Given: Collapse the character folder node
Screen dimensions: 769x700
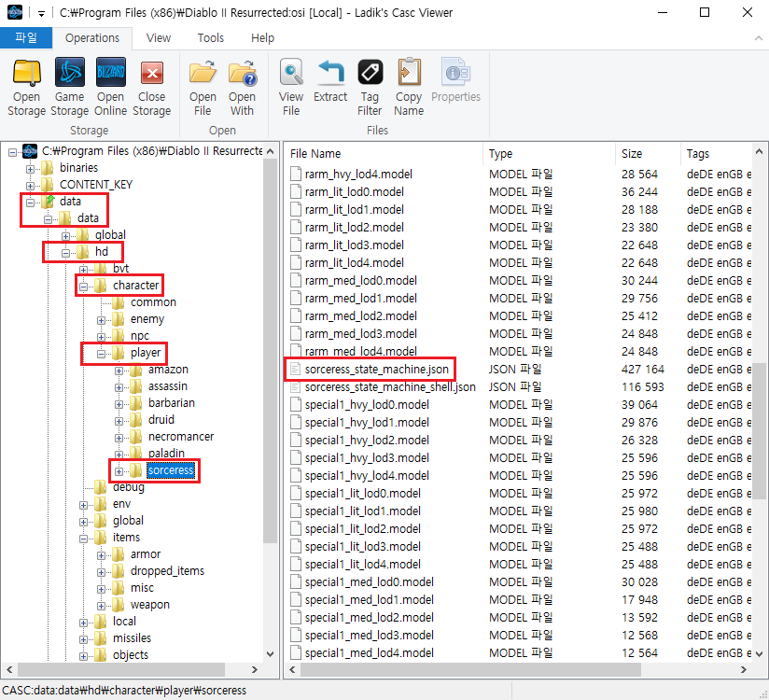Looking at the screenshot, I should coord(83,287).
